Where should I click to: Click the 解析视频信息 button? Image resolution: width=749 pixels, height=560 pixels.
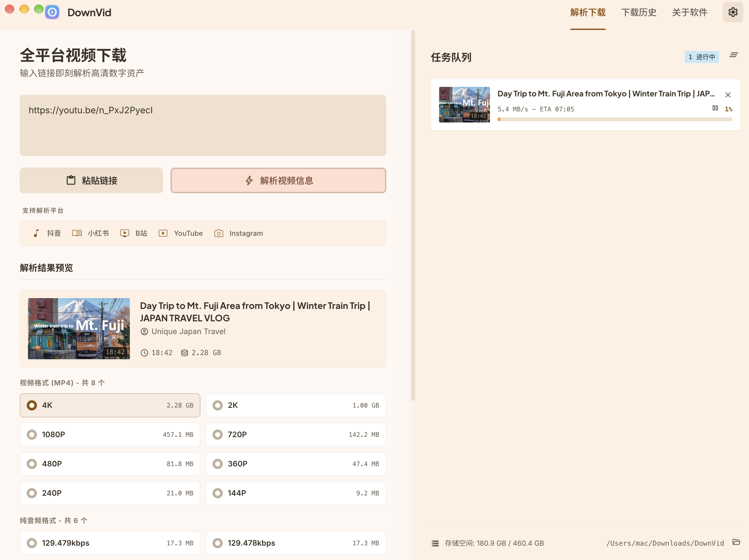point(278,180)
